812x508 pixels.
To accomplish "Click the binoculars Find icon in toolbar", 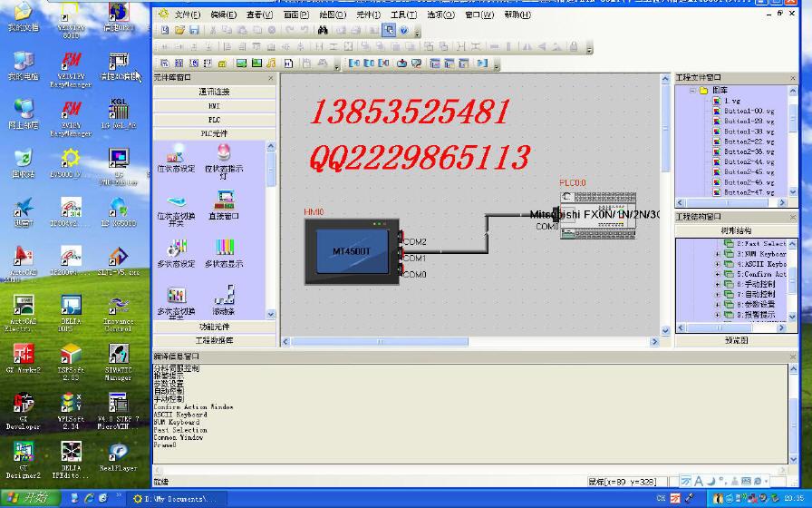I will point(321,30).
